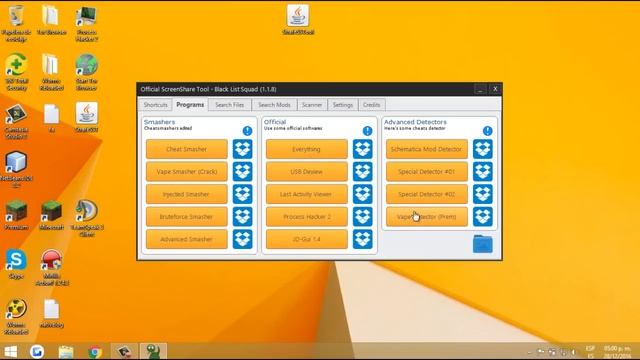This screenshot has height=360, width=640.
Task: Run Special Detector #02
Action: tap(427, 194)
